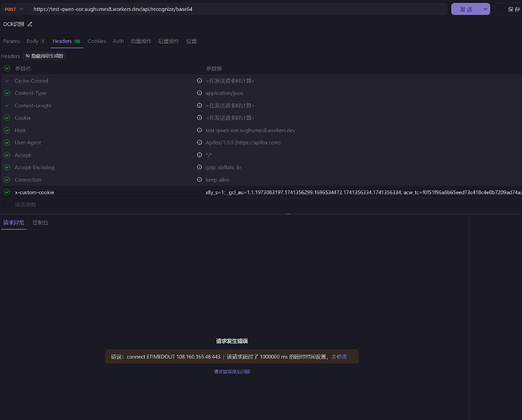Click the x-custom-cookie value field
Viewport: 522px width, 420px height.
coord(364,193)
